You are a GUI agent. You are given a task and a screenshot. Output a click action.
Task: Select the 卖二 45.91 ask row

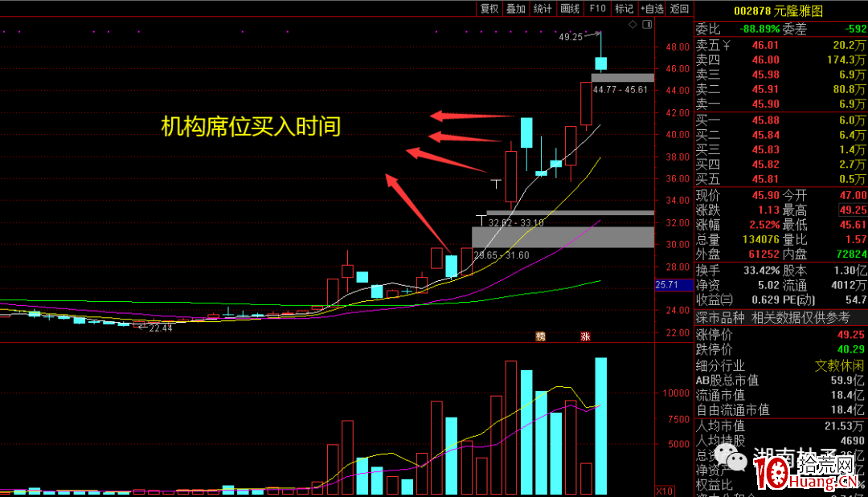pos(781,89)
